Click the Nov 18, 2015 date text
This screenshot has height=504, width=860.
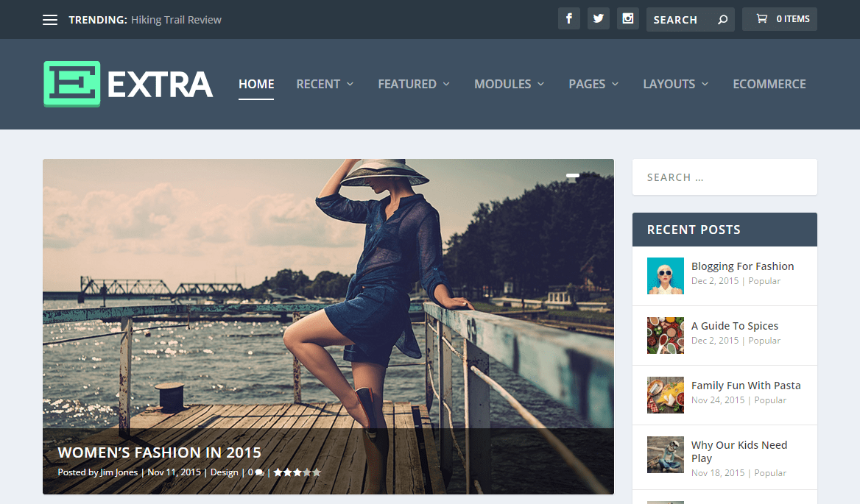(718, 473)
